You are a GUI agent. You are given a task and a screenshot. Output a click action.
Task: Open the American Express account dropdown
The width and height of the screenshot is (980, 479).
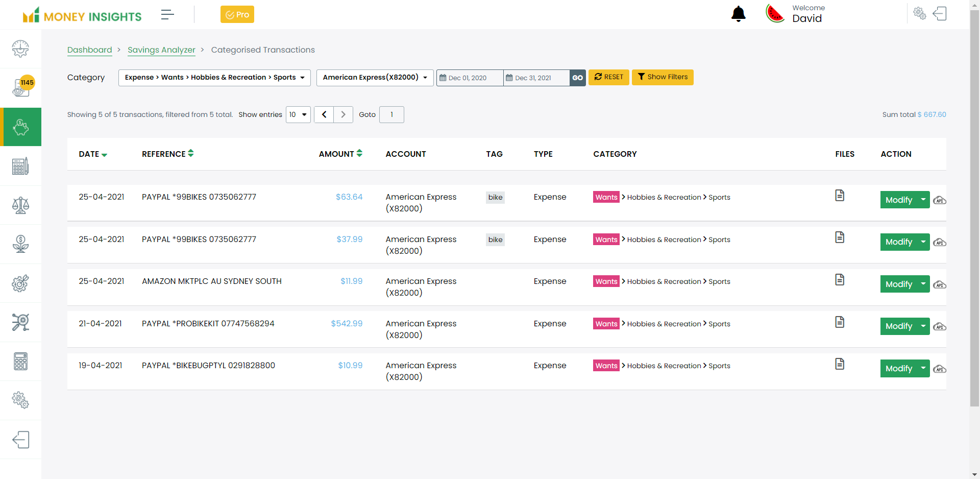tap(375, 78)
